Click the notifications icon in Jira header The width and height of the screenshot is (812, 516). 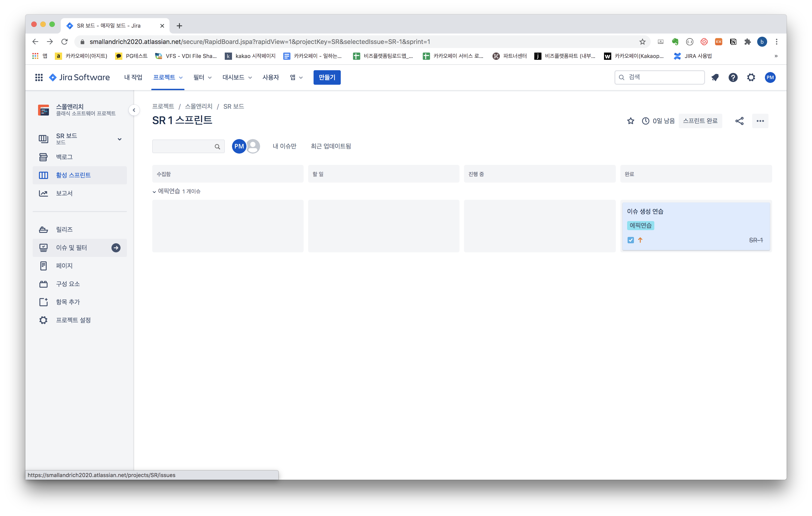715,77
